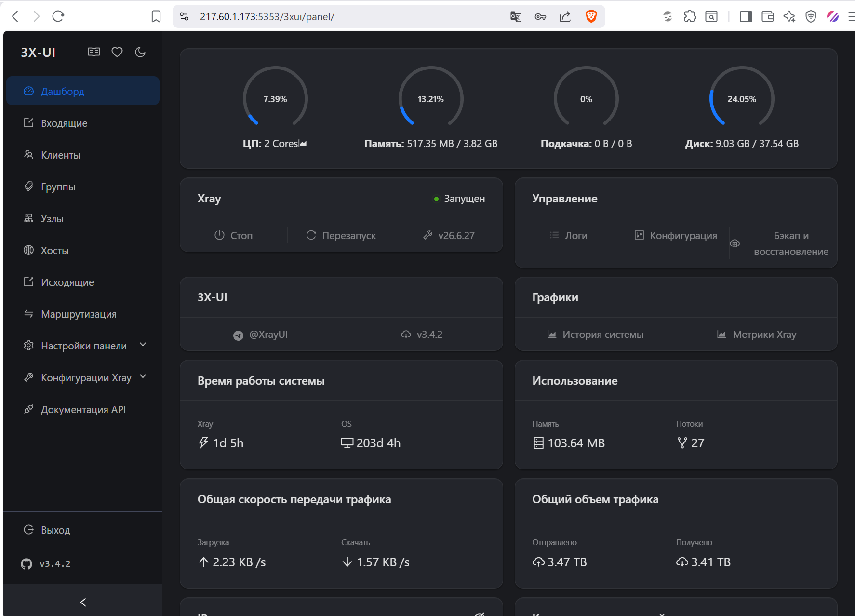Click the browser forward arrow
The height and width of the screenshot is (616, 855).
coord(37,16)
